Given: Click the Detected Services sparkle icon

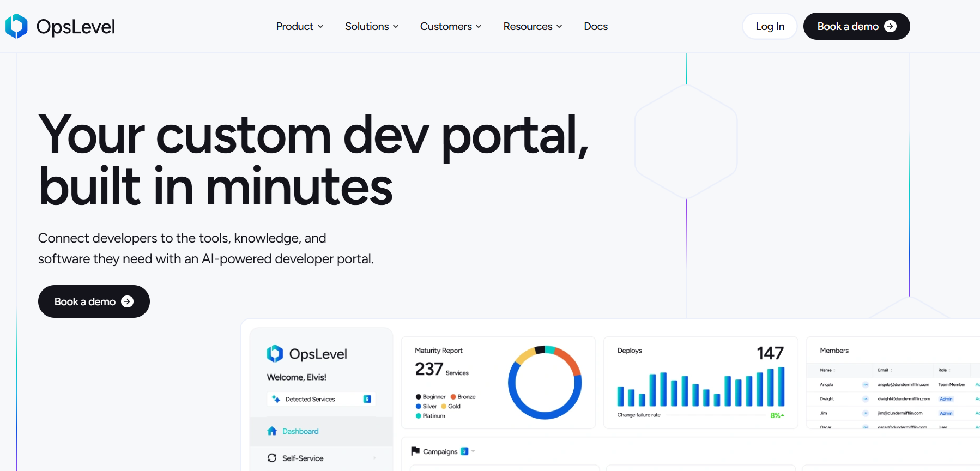Looking at the screenshot, I should [x=276, y=399].
